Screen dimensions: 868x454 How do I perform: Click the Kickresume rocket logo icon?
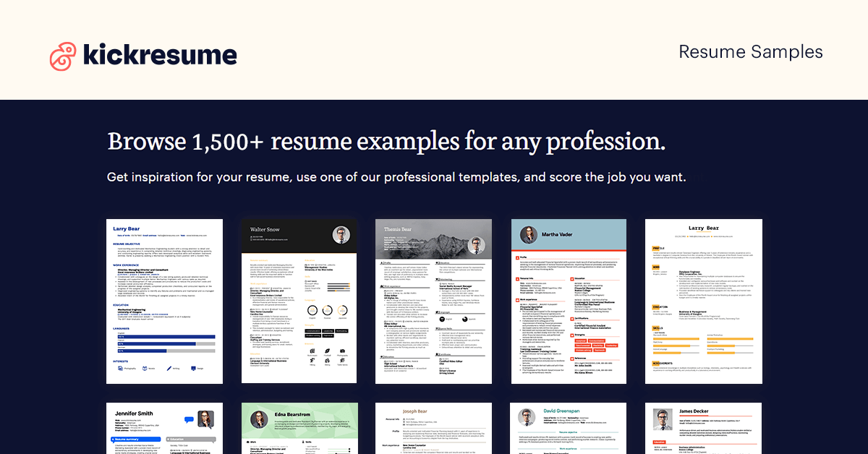[63, 56]
